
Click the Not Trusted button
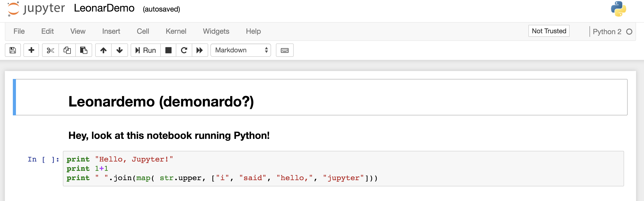coord(549,31)
